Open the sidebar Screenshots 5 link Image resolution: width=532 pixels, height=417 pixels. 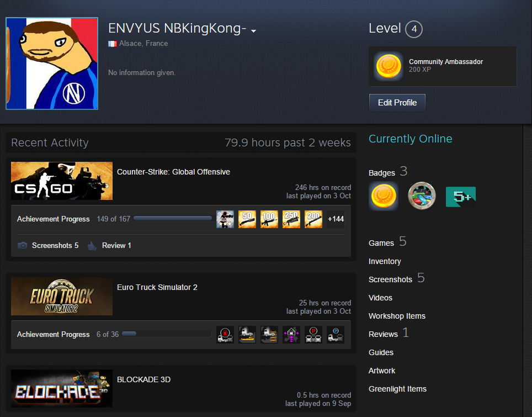point(397,278)
